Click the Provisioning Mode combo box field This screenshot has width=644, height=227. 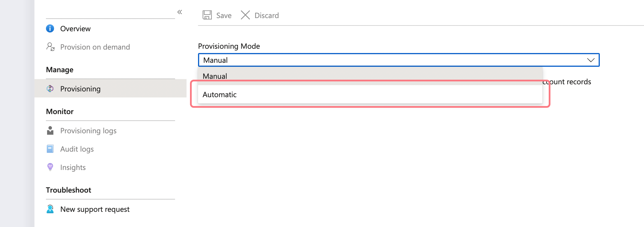[373, 60]
